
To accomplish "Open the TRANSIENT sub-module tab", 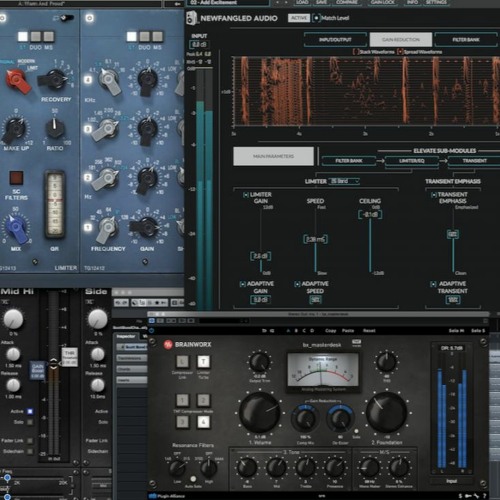I will (x=474, y=161).
